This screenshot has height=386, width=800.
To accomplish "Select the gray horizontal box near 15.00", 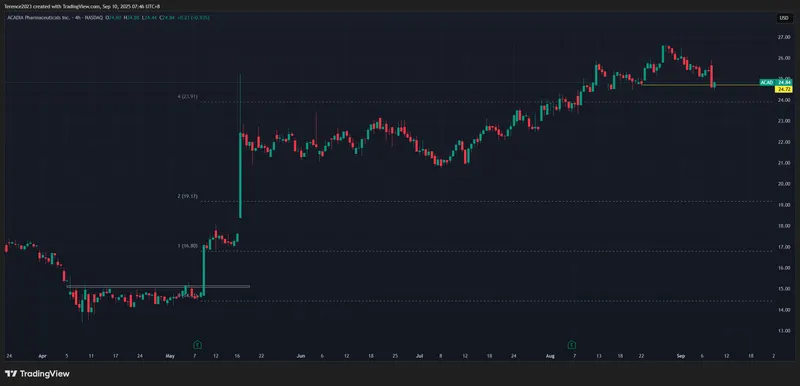I will (x=158, y=287).
